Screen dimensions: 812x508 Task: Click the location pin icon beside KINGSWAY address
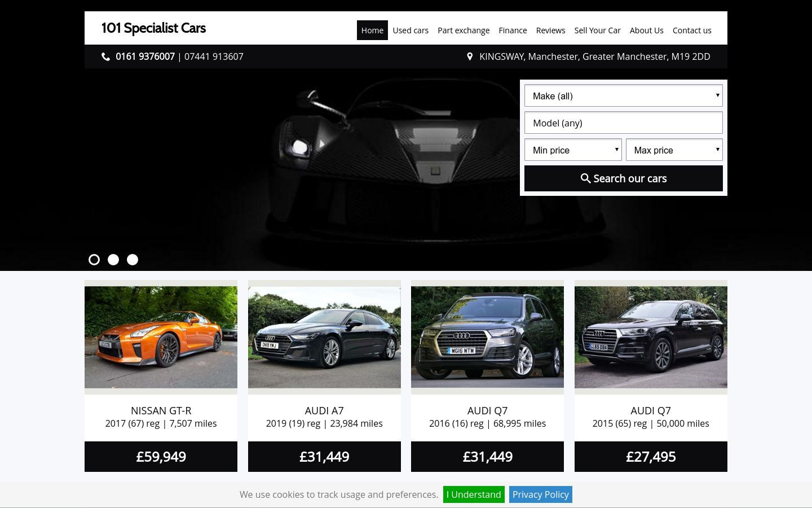click(x=470, y=56)
